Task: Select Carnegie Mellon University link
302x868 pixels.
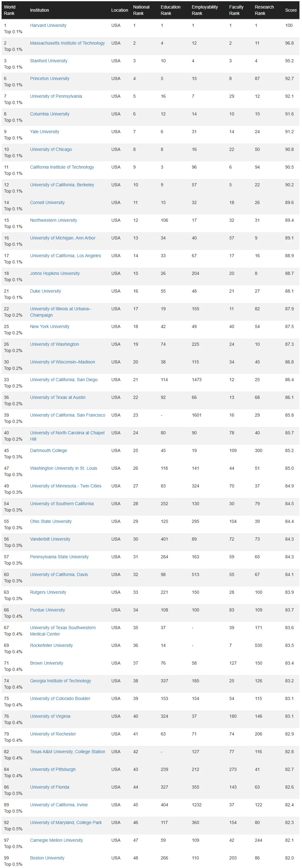Action: (x=56, y=840)
